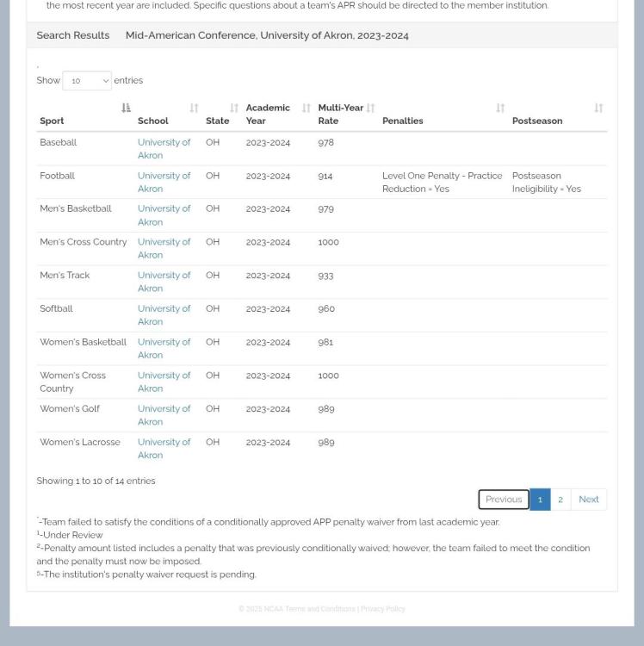Open University of Akron link in Men's Cross Country row
Screen dimensions: 644x646
click(164, 248)
